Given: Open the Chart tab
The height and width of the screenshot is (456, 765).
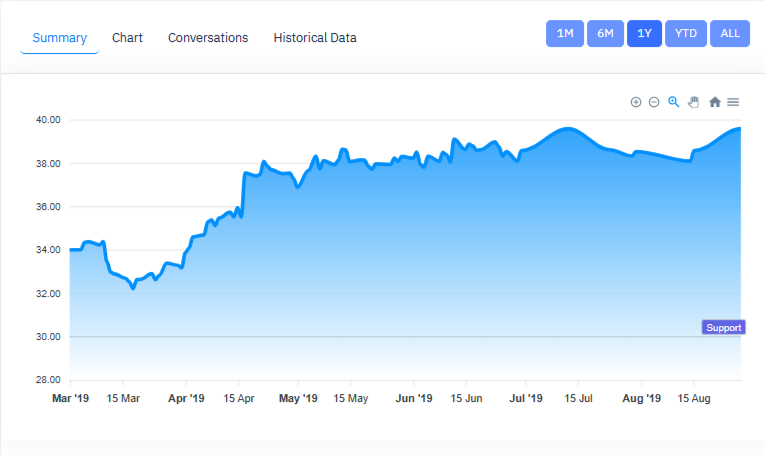Looking at the screenshot, I should 127,38.
